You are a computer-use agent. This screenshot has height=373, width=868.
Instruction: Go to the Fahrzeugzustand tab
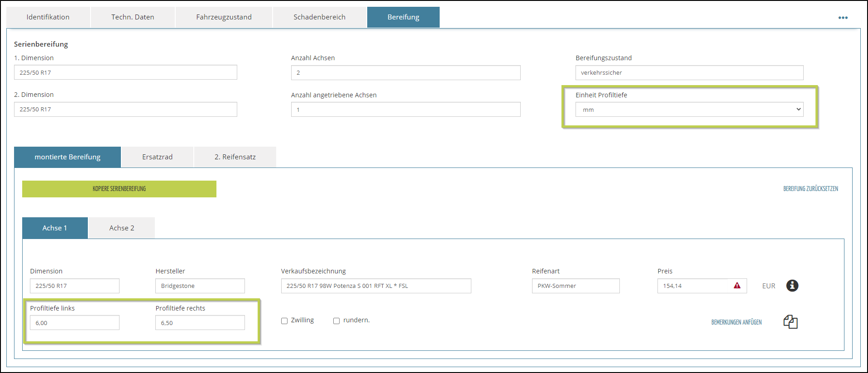pyautogui.click(x=224, y=17)
